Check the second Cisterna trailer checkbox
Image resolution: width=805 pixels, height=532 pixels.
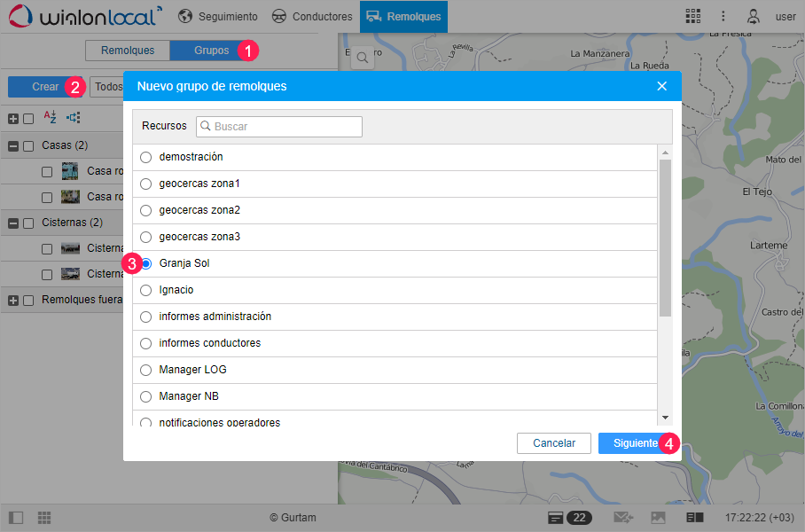(x=47, y=275)
